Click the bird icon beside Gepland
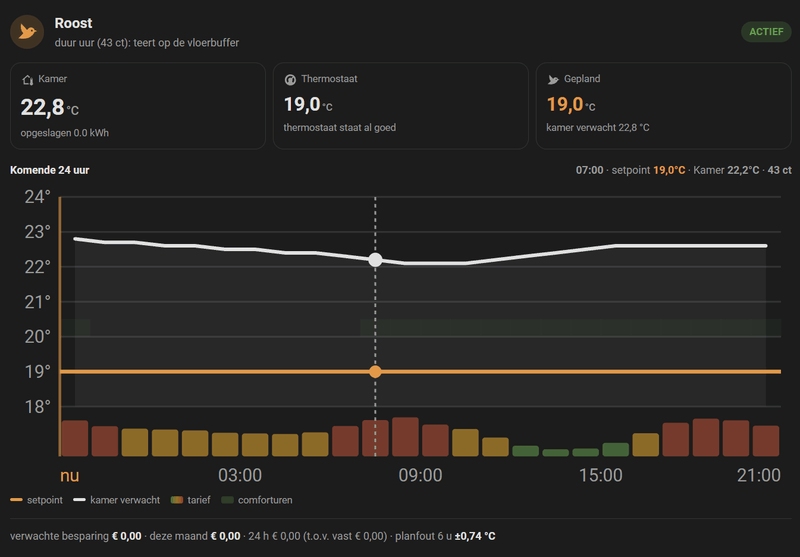The width and height of the screenshot is (800, 557). [553, 80]
